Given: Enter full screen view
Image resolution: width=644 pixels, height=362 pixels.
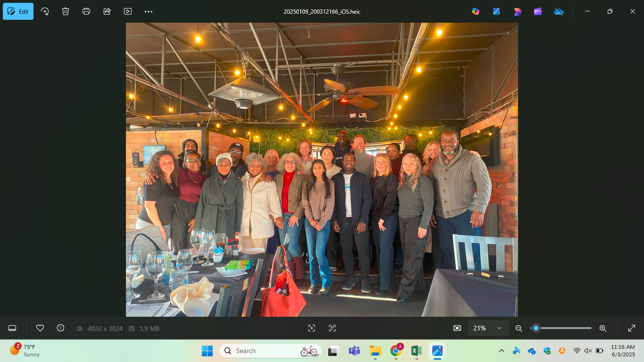Looking at the screenshot, I should click(632, 328).
